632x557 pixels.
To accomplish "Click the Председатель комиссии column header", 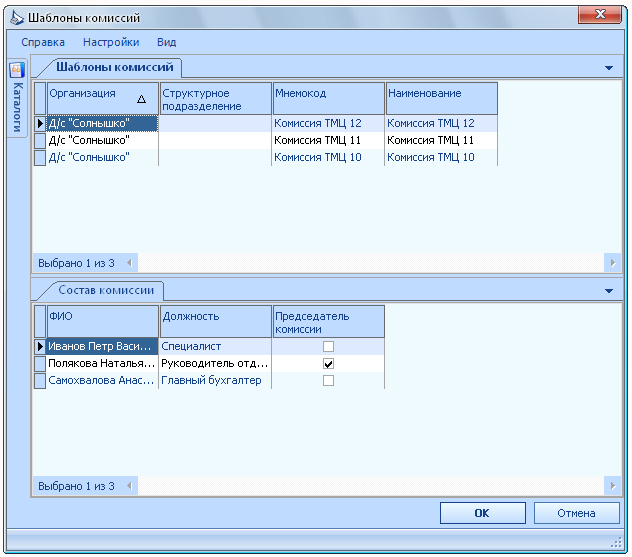I will pyautogui.click(x=328, y=322).
